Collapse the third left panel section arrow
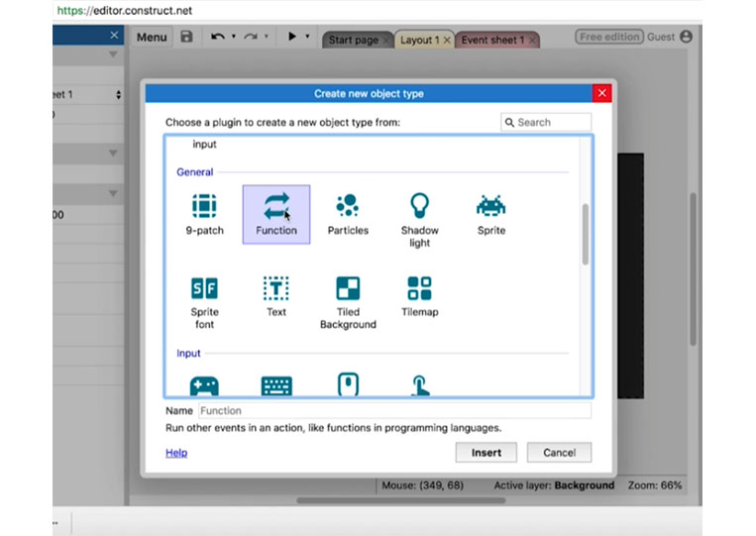 coord(113,194)
